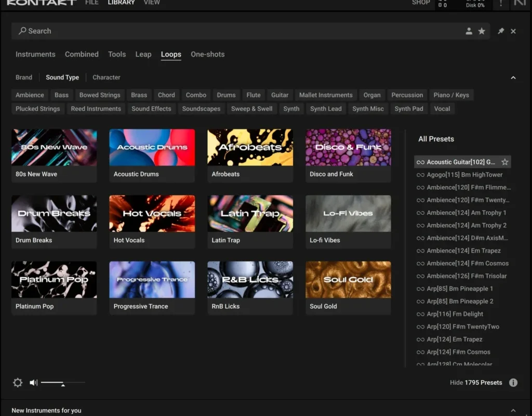The width and height of the screenshot is (532, 416).
Task: Open the RnB Licks library
Action: click(x=250, y=288)
